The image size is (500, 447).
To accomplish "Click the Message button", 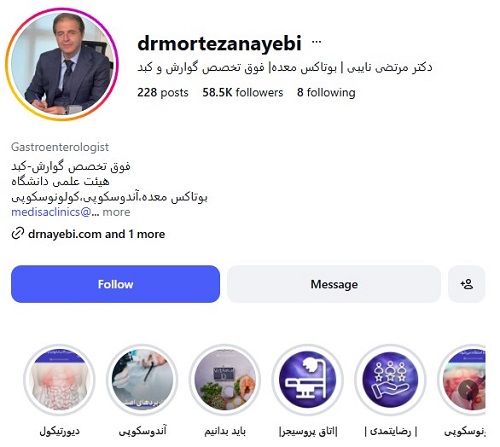I will click(334, 284).
